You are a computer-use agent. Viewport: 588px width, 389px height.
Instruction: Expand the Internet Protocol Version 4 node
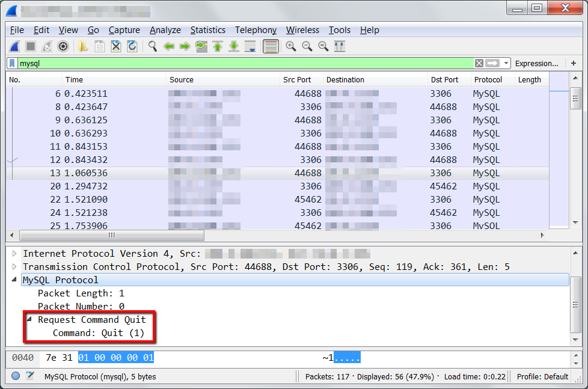(14, 254)
